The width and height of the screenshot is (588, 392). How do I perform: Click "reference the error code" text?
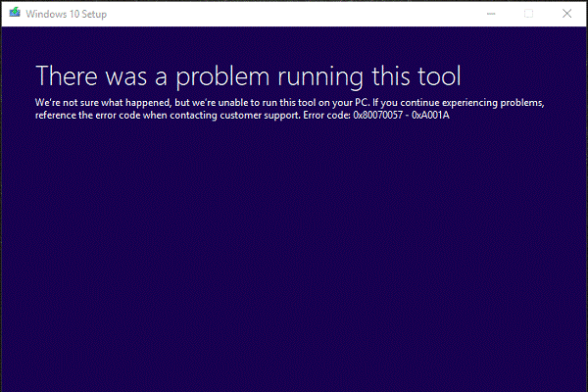pyautogui.click(x=88, y=116)
